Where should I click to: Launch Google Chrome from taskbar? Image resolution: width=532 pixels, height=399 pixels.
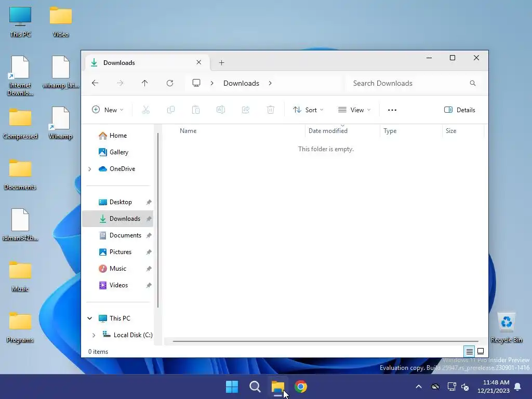point(301,387)
